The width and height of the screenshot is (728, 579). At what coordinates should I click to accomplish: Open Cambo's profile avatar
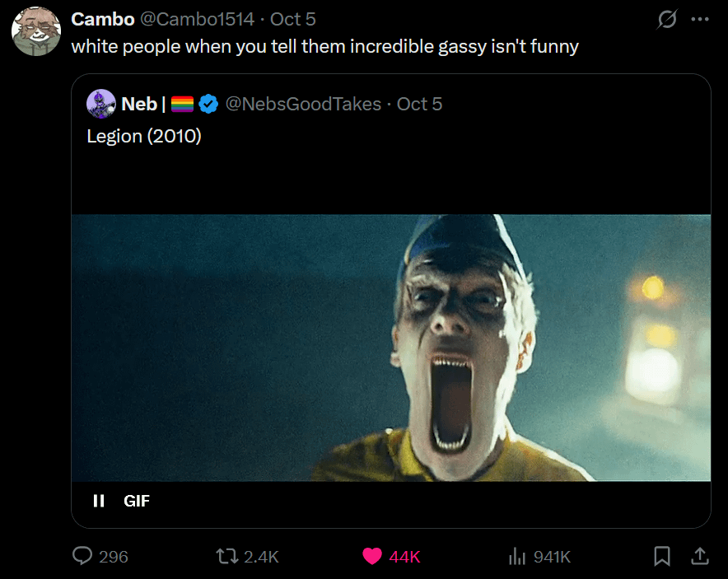35,31
